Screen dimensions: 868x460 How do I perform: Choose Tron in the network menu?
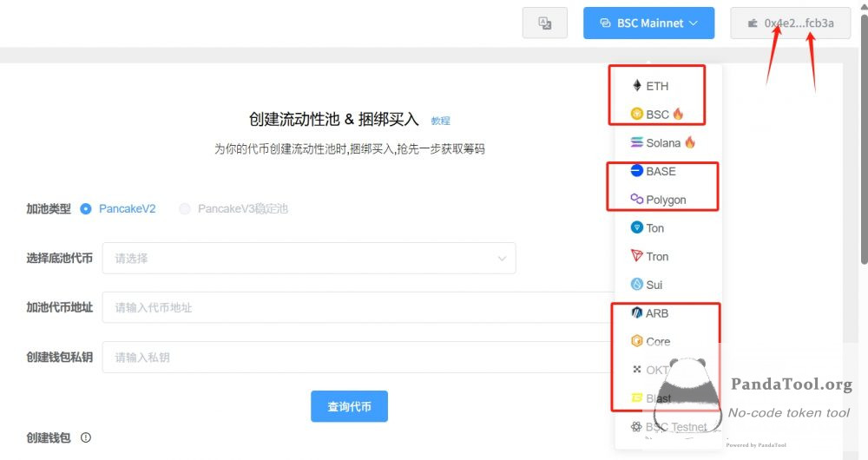tap(656, 256)
